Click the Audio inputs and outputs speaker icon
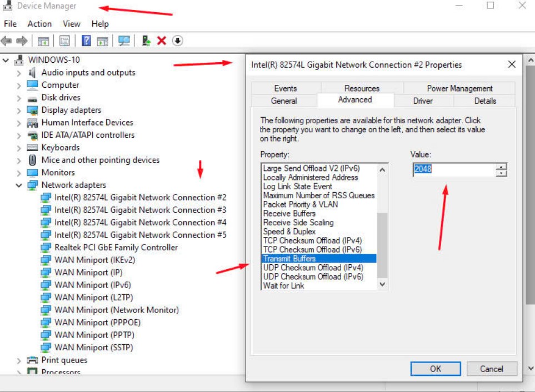The height and width of the screenshot is (392, 535). click(x=32, y=72)
